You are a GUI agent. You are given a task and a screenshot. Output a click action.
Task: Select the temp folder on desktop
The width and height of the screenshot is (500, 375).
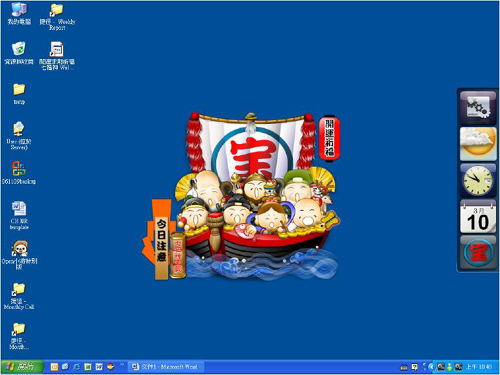(x=19, y=94)
